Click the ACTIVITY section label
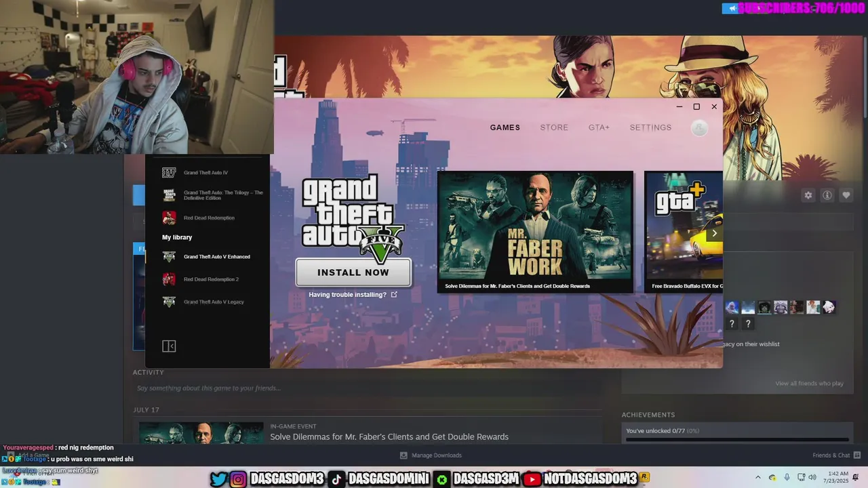This screenshot has height=488, width=868. [149, 372]
